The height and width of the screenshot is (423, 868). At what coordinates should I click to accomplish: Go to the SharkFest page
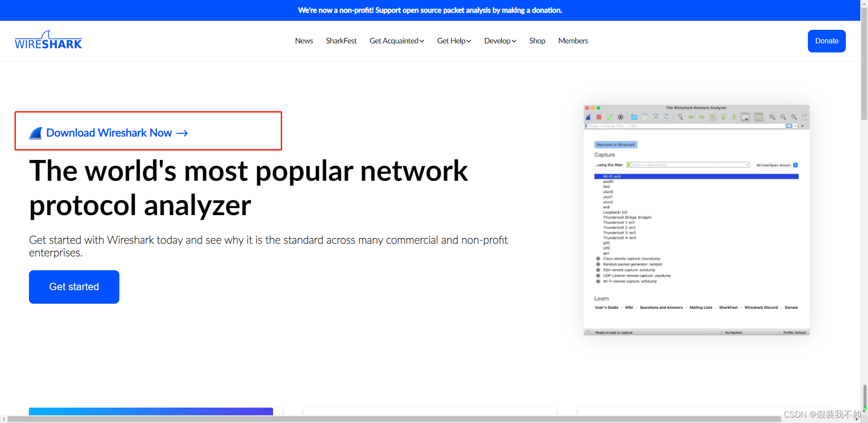click(x=341, y=41)
